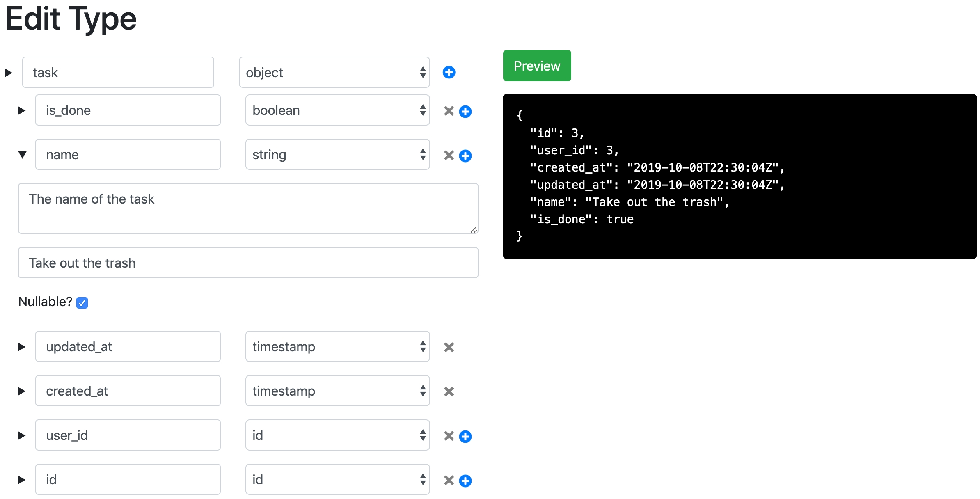
Task: Remove the is_done field with X icon
Action: [449, 111]
